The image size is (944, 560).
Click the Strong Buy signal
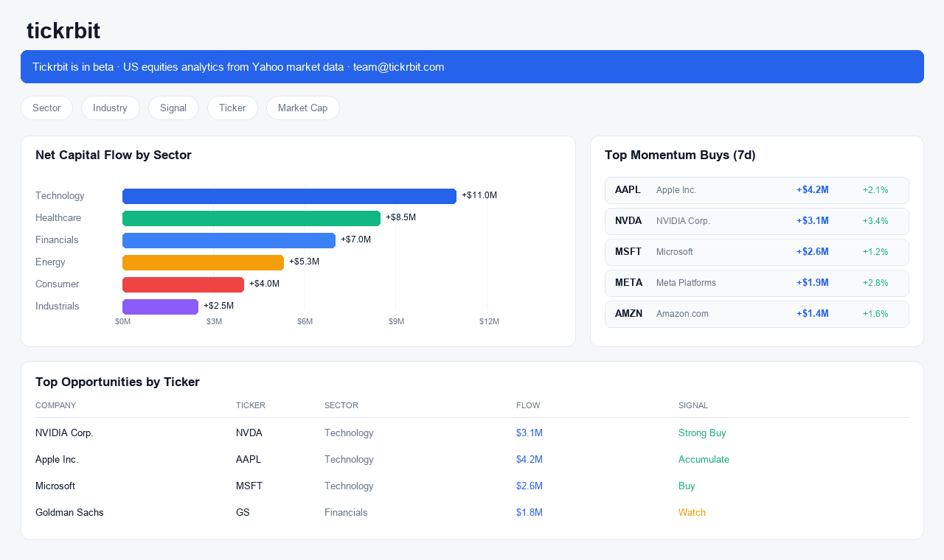click(702, 433)
